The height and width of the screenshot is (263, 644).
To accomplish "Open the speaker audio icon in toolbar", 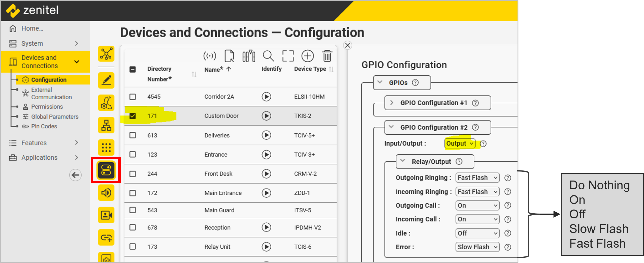I will [x=106, y=193].
